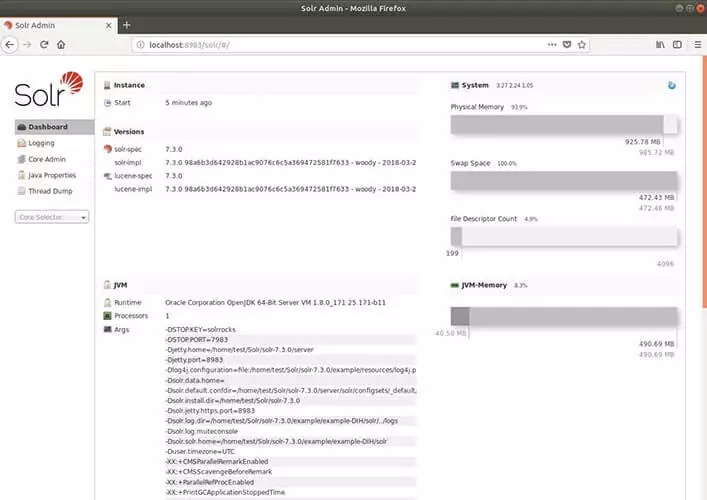Click the Core Admin icon in sidebar
Viewport: 707px width, 500px height.
click(22, 159)
